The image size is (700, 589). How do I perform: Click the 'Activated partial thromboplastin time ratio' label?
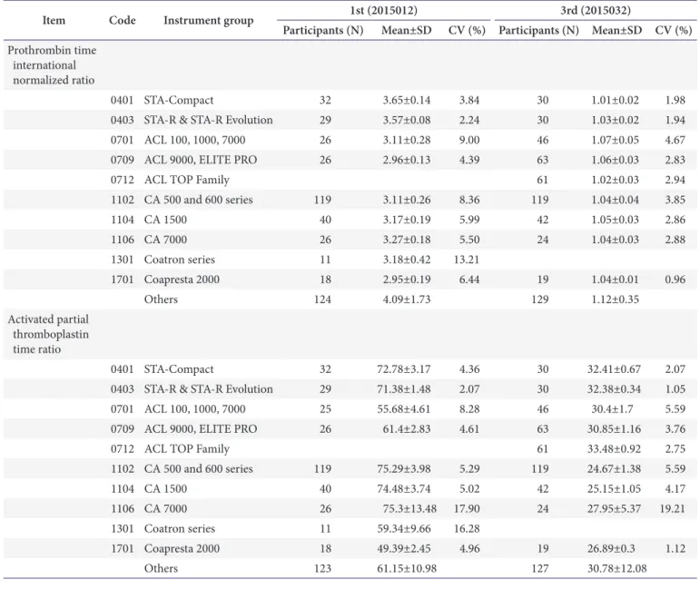48,334
